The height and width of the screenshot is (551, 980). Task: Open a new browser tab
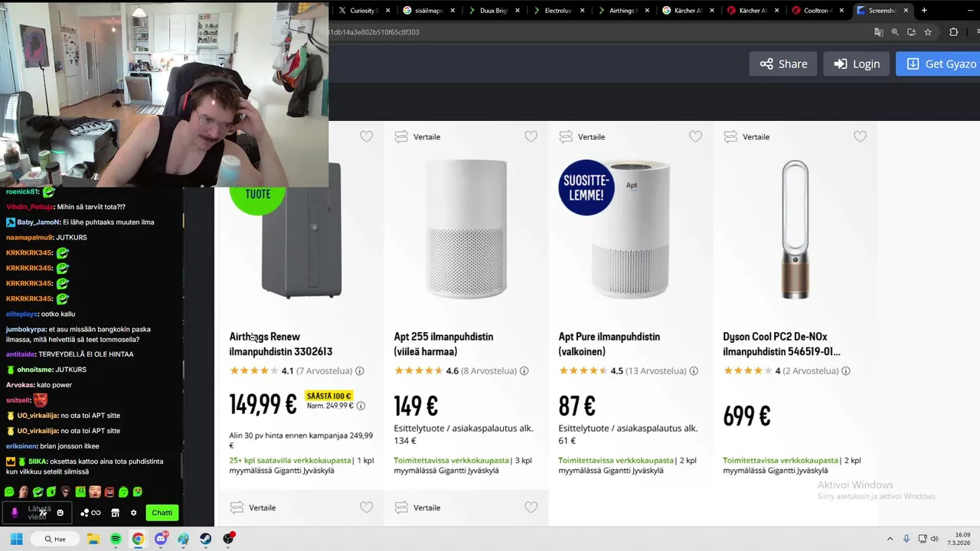point(924,10)
